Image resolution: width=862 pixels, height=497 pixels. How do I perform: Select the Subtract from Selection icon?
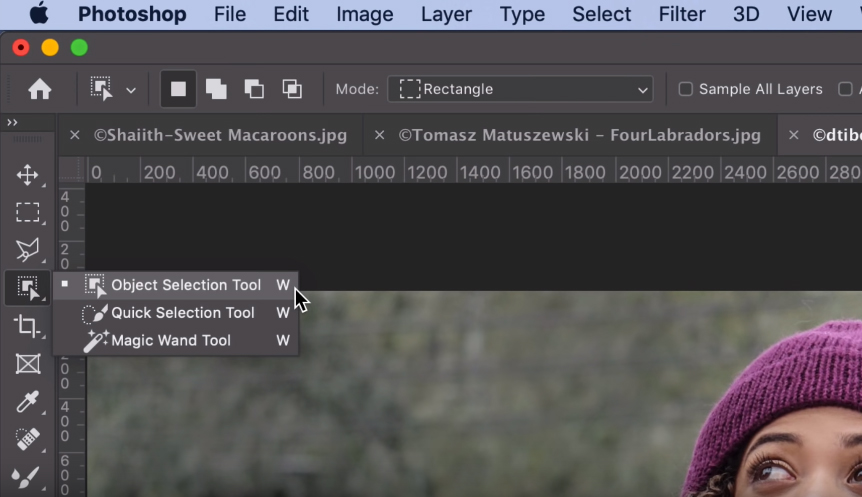[254, 89]
